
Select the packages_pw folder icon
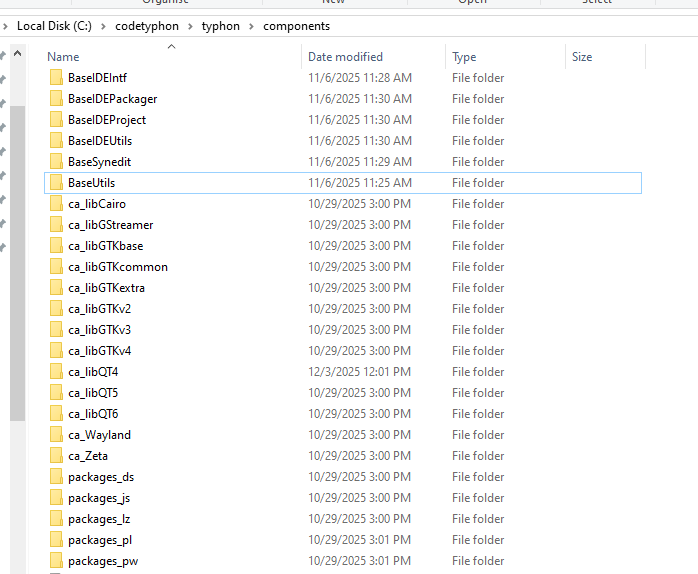point(56,561)
